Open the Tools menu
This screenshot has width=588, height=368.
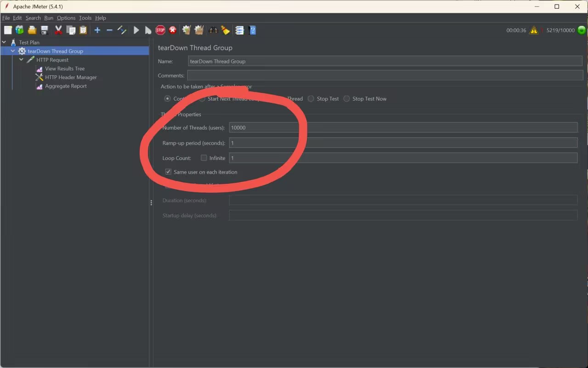pos(85,18)
